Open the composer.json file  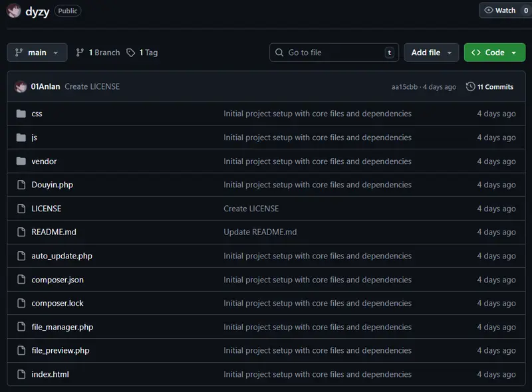(57, 280)
